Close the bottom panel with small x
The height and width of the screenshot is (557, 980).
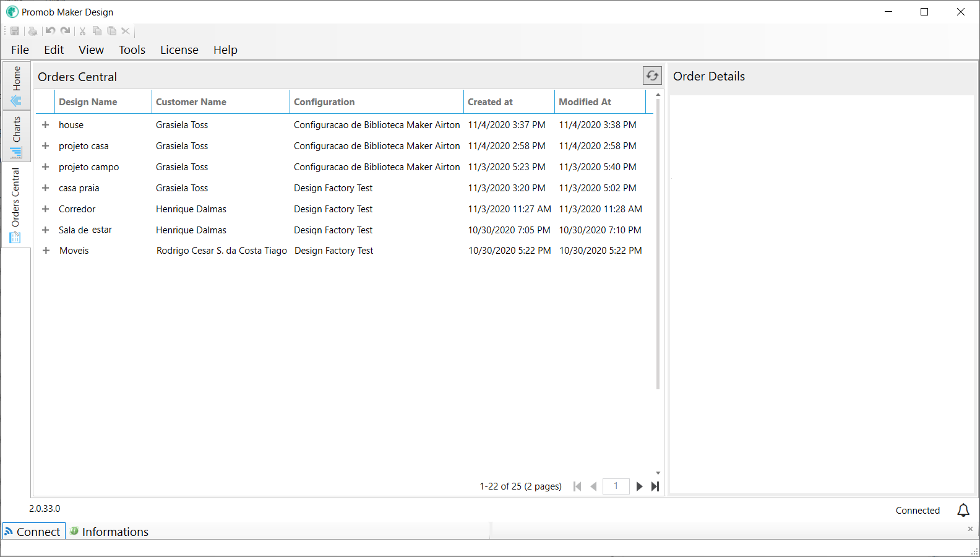click(x=970, y=529)
